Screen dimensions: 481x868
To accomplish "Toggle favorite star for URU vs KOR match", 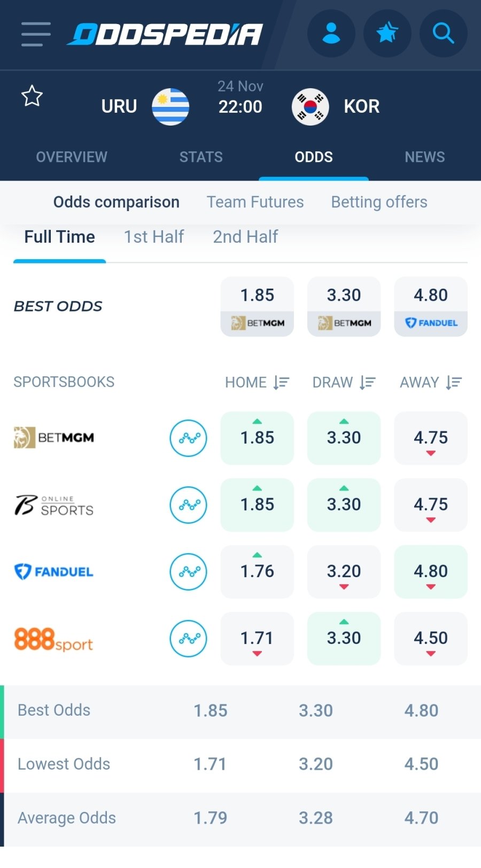I will pos(32,96).
